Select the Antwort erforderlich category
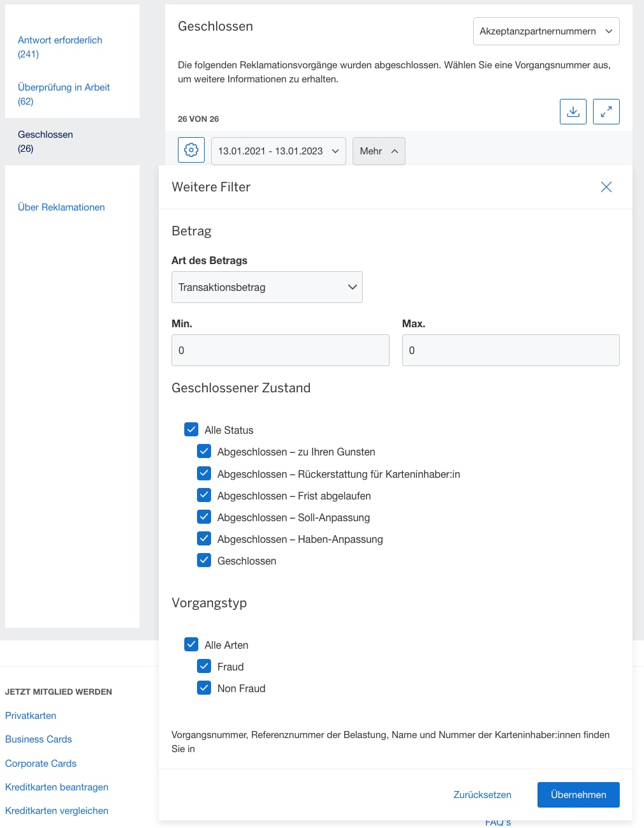 pos(59,40)
